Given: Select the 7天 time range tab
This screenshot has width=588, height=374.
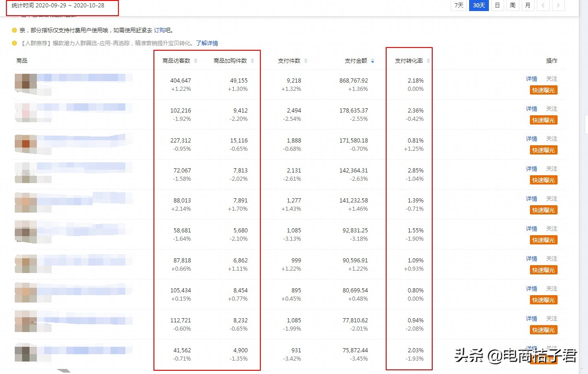Looking at the screenshot, I should 459,6.
